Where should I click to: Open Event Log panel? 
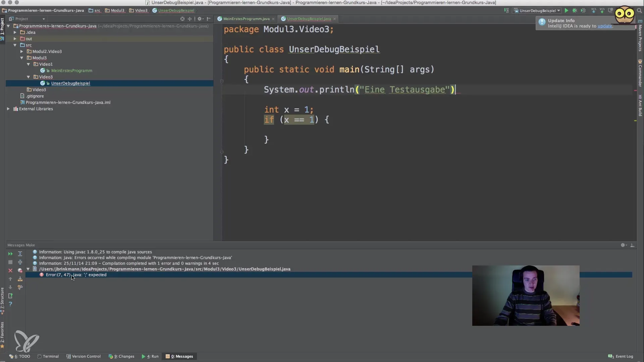click(x=621, y=356)
